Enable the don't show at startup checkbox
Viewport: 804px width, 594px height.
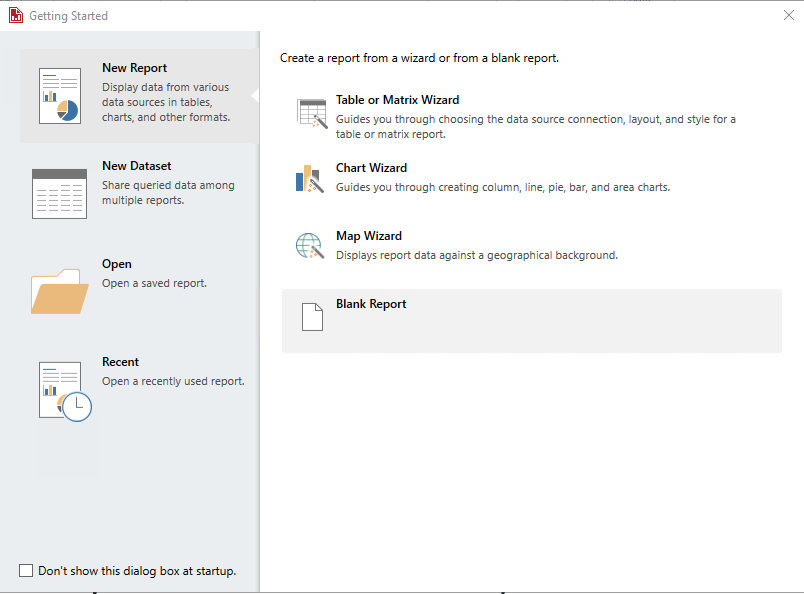click(x=26, y=571)
